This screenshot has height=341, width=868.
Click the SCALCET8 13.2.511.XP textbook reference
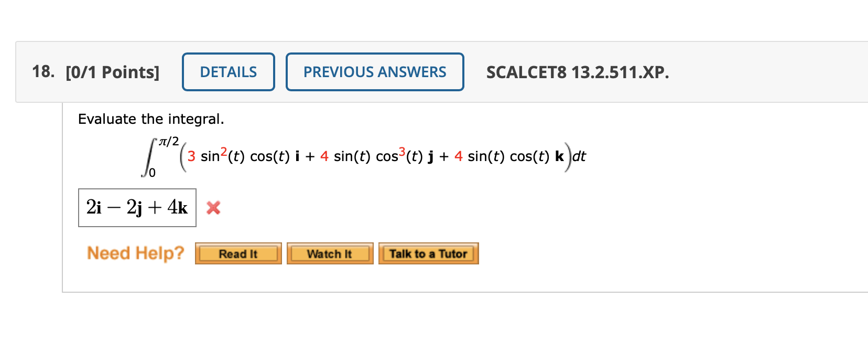(x=577, y=72)
